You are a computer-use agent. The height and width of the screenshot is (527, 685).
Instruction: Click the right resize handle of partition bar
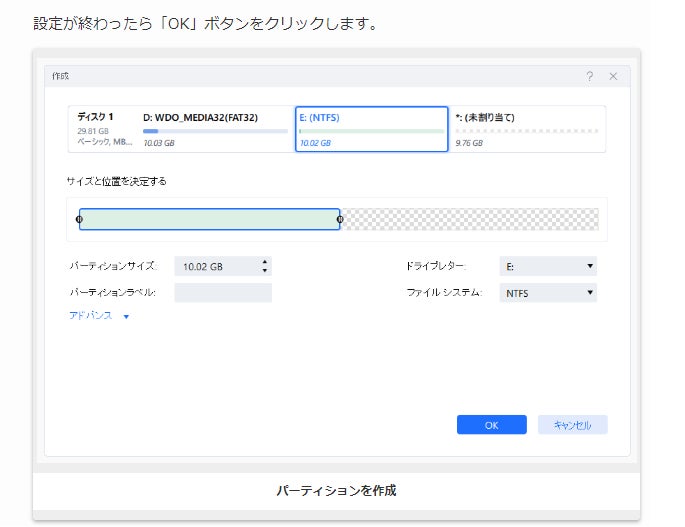coord(340,219)
